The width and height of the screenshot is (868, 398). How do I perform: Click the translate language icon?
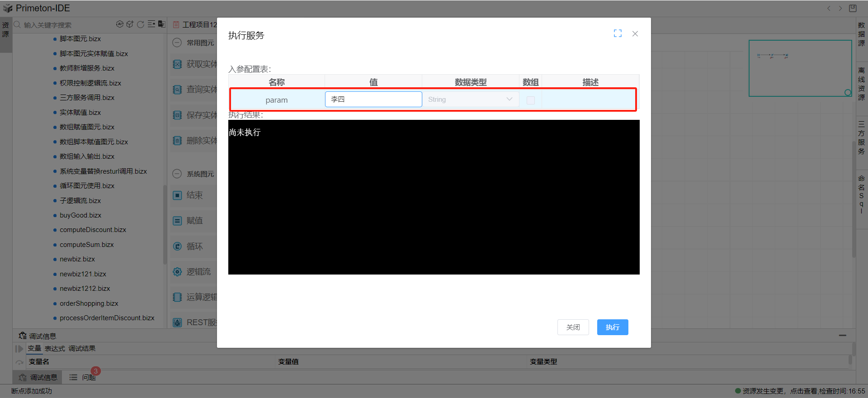point(162,24)
